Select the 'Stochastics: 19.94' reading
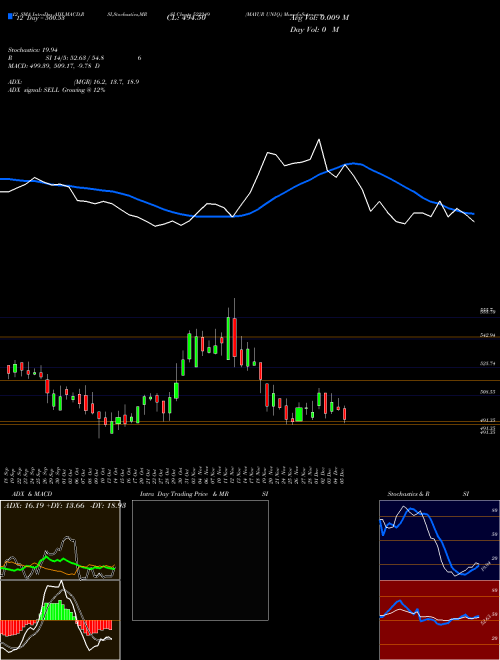The image size is (500, 660). coord(31,50)
